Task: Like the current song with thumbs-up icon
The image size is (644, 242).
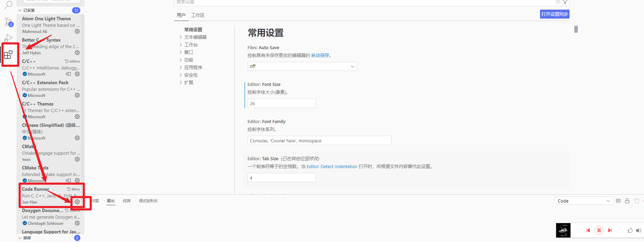Action: point(630,230)
